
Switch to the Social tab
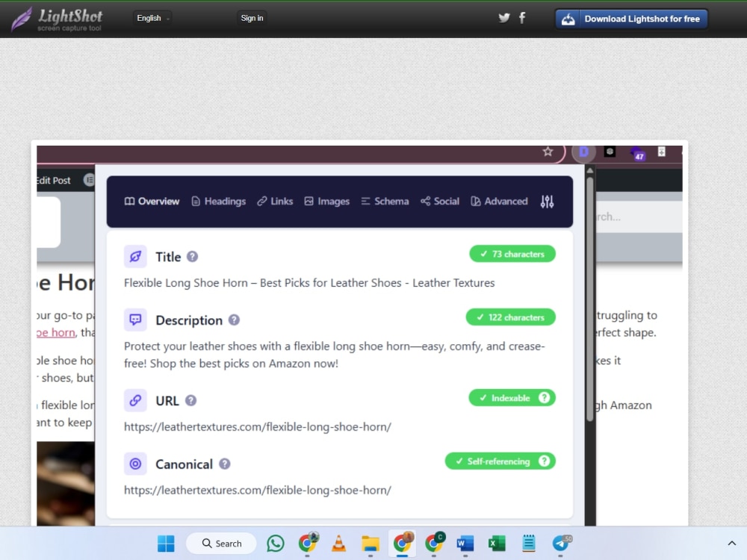(x=440, y=202)
